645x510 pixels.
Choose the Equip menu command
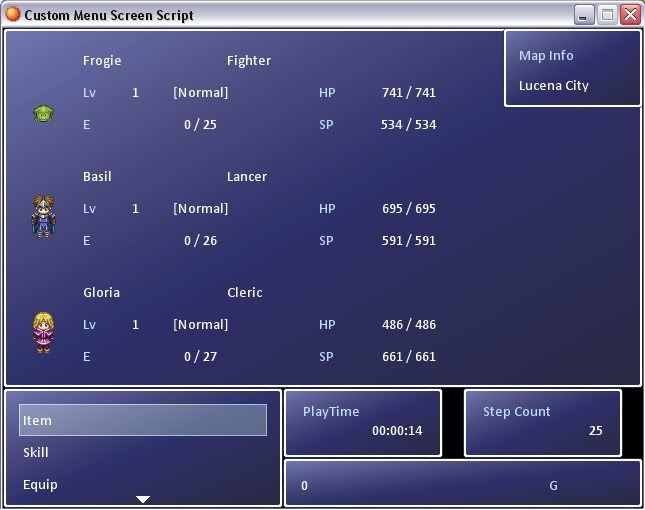tap(40, 484)
